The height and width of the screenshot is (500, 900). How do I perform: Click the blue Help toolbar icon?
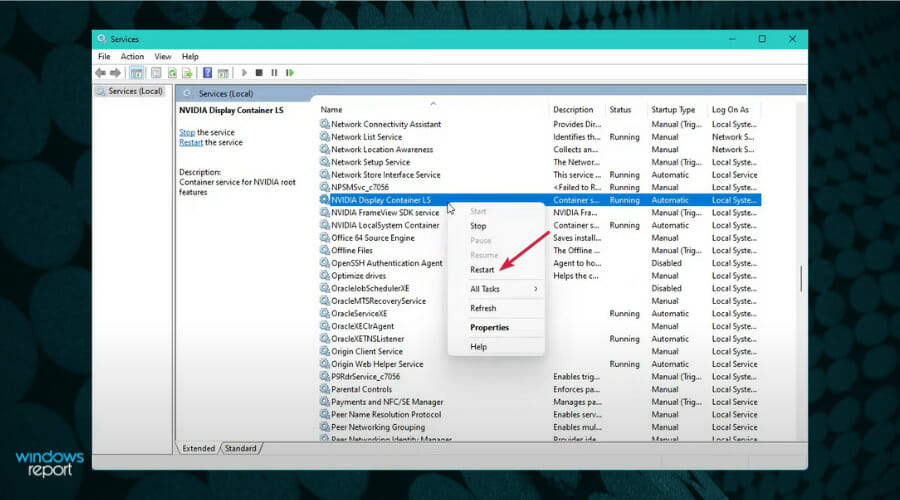pyautogui.click(x=208, y=73)
